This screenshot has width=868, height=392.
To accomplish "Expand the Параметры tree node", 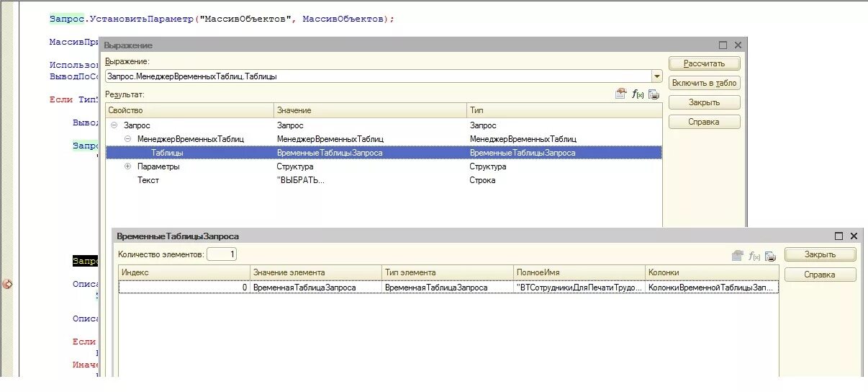I will [127, 166].
